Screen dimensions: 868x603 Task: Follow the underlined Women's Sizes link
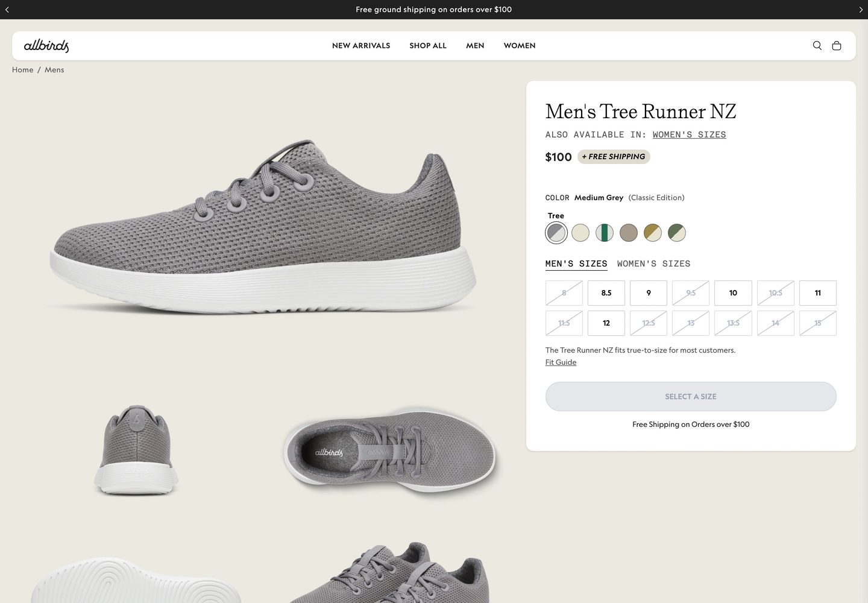(689, 134)
